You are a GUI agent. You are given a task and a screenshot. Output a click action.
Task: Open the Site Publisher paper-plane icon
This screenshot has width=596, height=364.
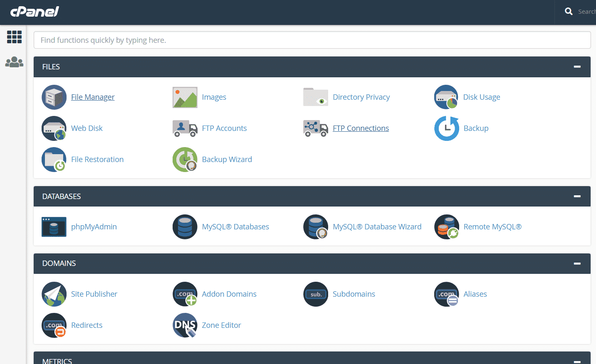click(54, 294)
